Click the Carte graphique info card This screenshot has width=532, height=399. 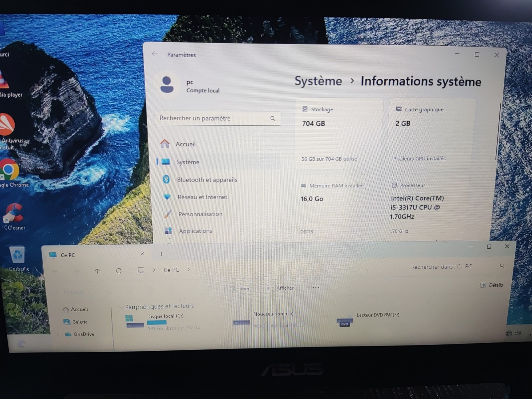(432, 133)
